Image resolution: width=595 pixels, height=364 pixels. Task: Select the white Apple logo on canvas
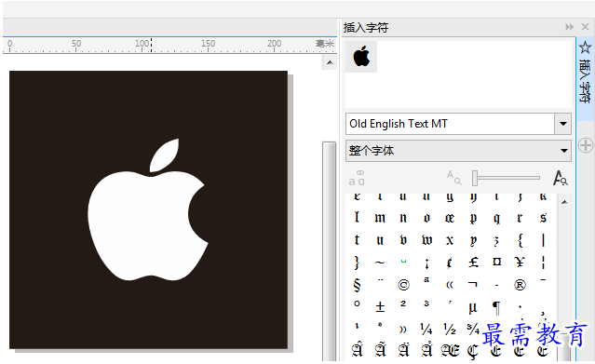pos(148,209)
